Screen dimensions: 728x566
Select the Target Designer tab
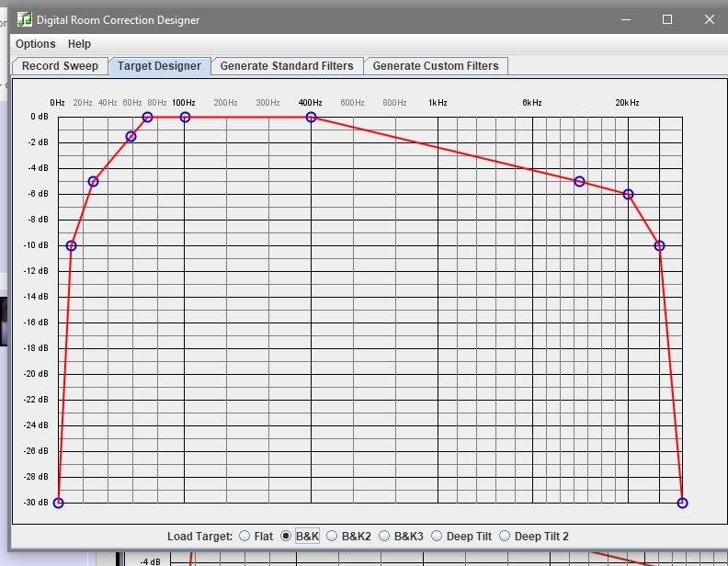point(159,66)
